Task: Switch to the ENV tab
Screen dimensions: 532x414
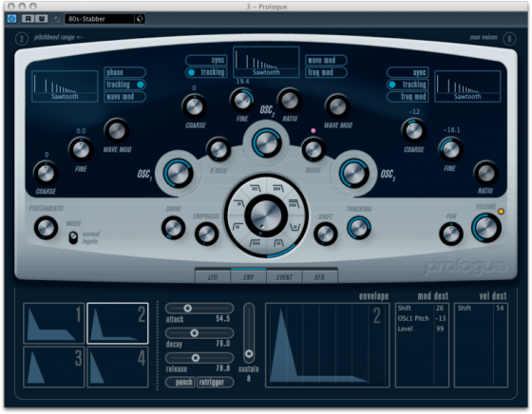Action: click(x=249, y=277)
